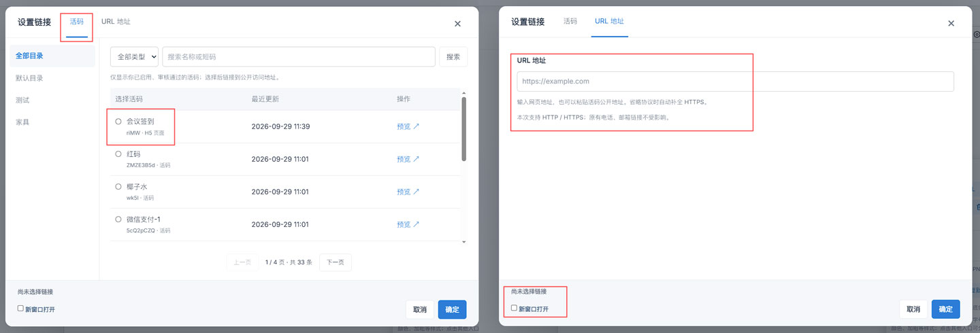The width and height of the screenshot is (980, 333).
Task: Cancel the URL input dialog
Action: 913,309
